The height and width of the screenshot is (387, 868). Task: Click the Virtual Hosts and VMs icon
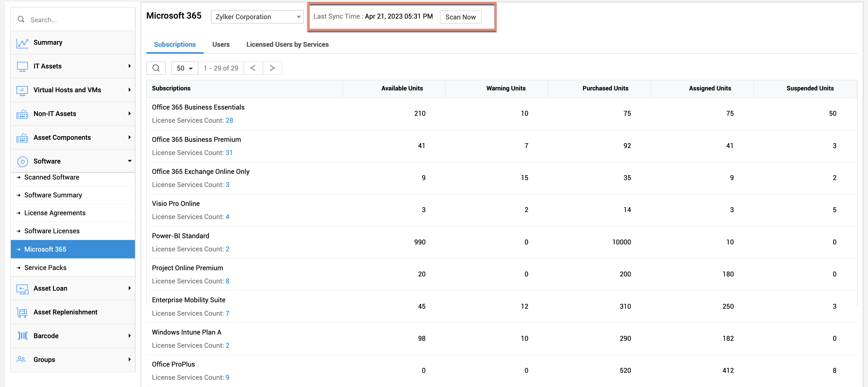point(22,90)
